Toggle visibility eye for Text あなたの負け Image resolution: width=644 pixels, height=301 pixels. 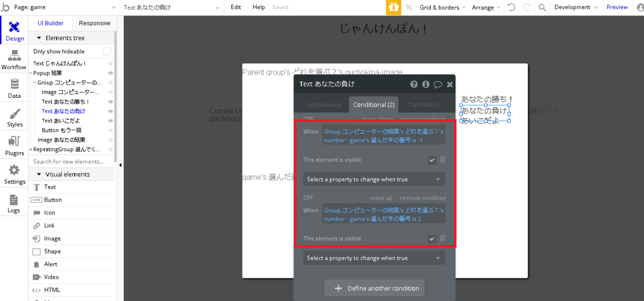[x=111, y=111]
